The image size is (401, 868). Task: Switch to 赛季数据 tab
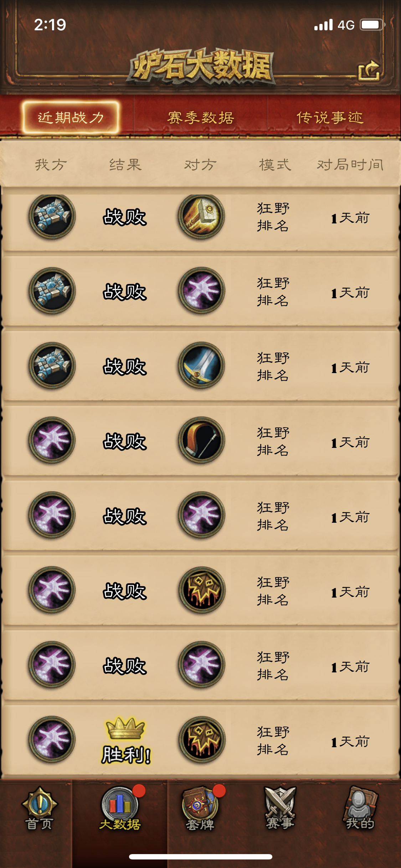(201, 118)
